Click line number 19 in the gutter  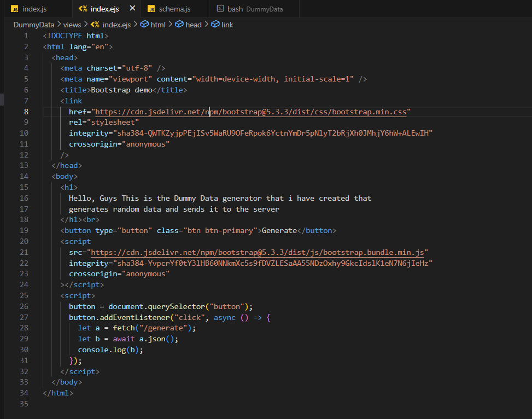point(24,230)
